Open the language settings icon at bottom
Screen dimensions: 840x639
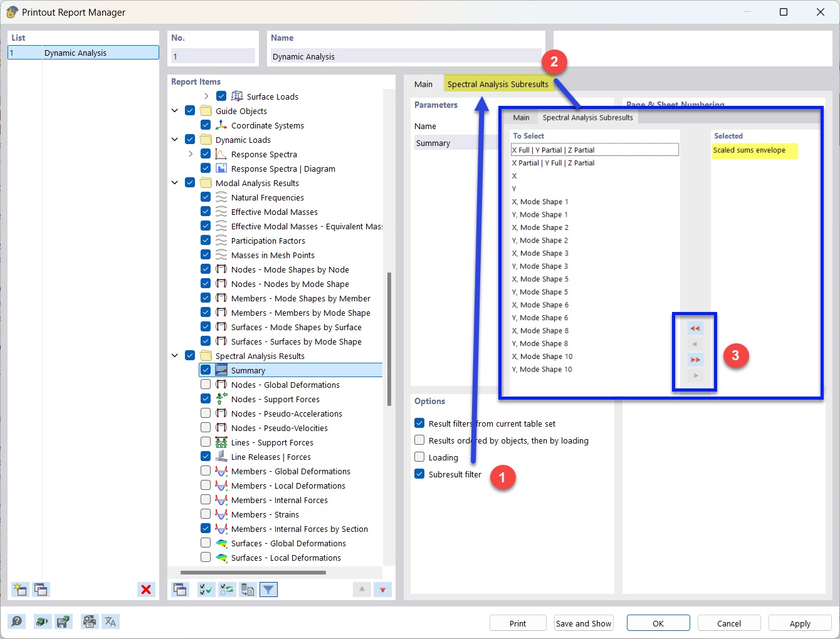coord(110,621)
